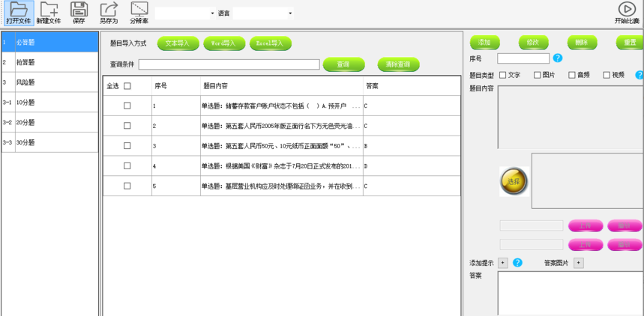The width and height of the screenshot is (644, 316).
Task: Click the preview box beside the 选择 button
Action: pyautogui.click(x=588, y=181)
